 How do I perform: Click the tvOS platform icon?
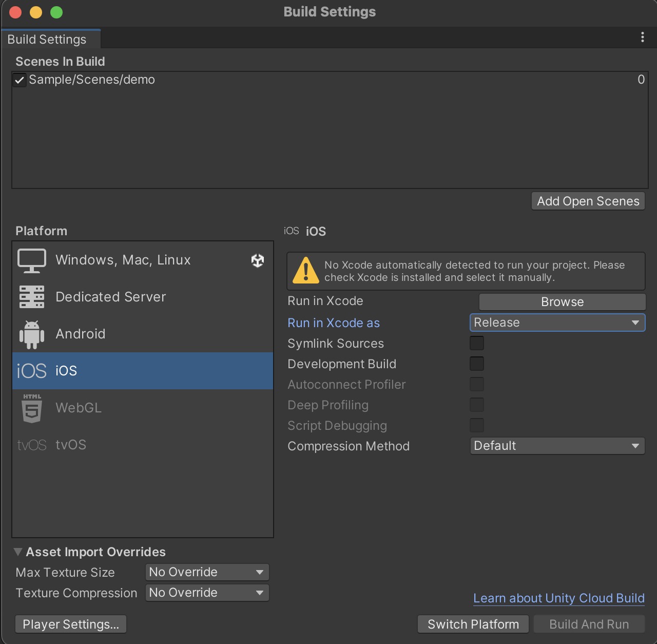tap(31, 445)
